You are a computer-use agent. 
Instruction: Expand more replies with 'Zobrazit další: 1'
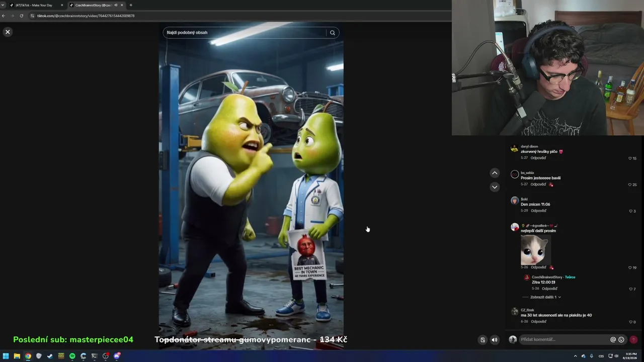pyautogui.click(x=545, y=297)
